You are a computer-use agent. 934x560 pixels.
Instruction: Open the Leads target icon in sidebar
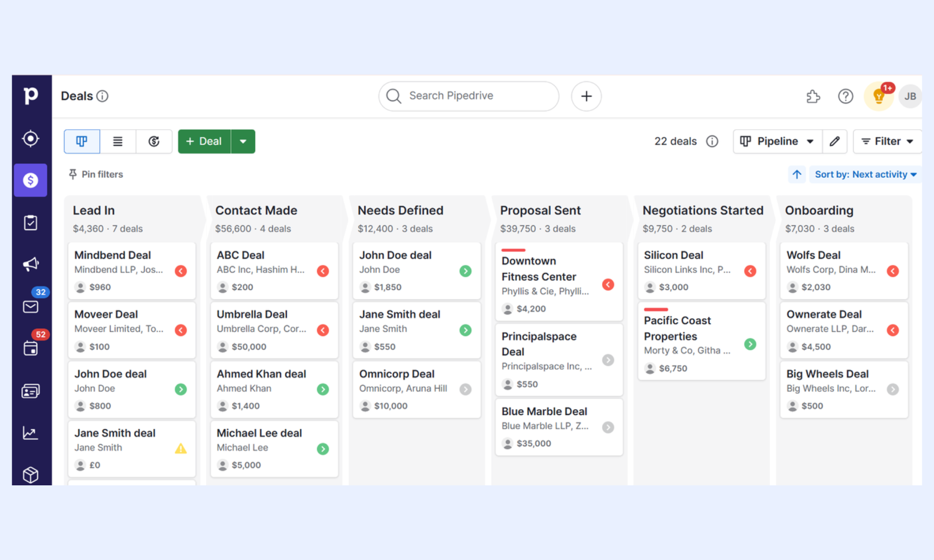point(31,139)
